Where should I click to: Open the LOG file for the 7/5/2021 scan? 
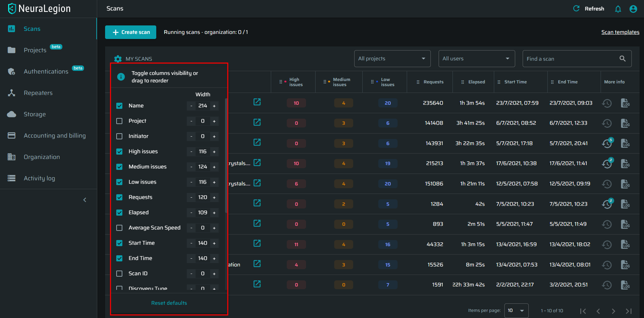tap(625, 204)
